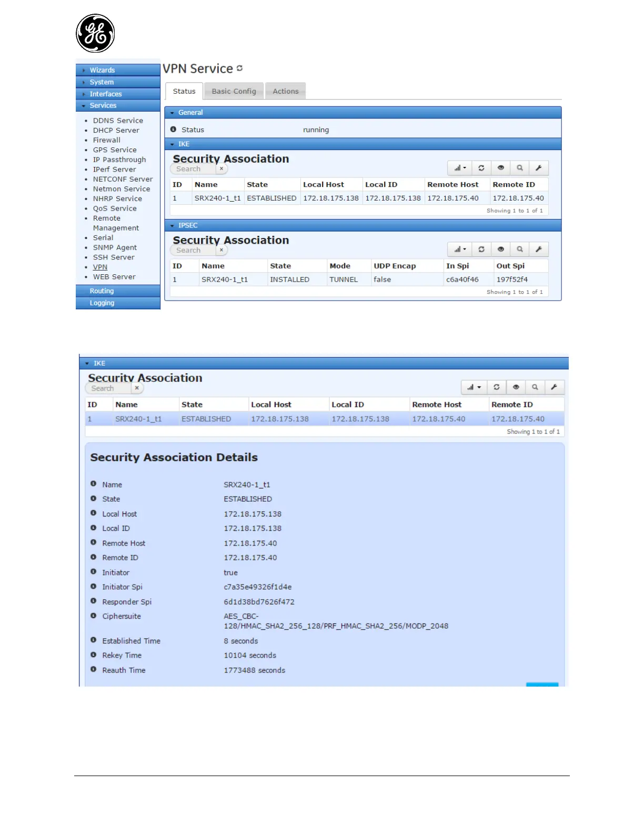Click info icon beside State in Association Details
Viewport: 644px width, 834px height.
pos(93,499)
